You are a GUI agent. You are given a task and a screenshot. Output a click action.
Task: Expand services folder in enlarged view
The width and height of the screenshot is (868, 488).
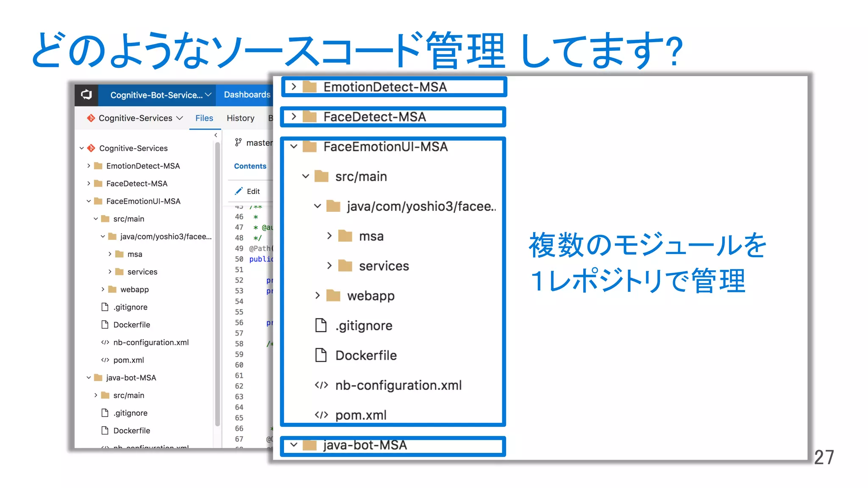[x=329, y=266]
